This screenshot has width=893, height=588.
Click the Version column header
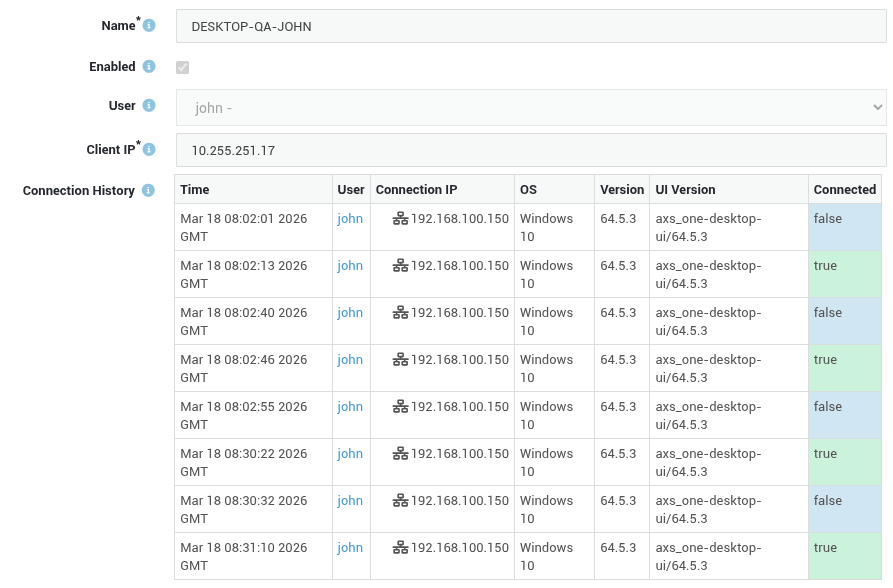(x=622, y=190)
